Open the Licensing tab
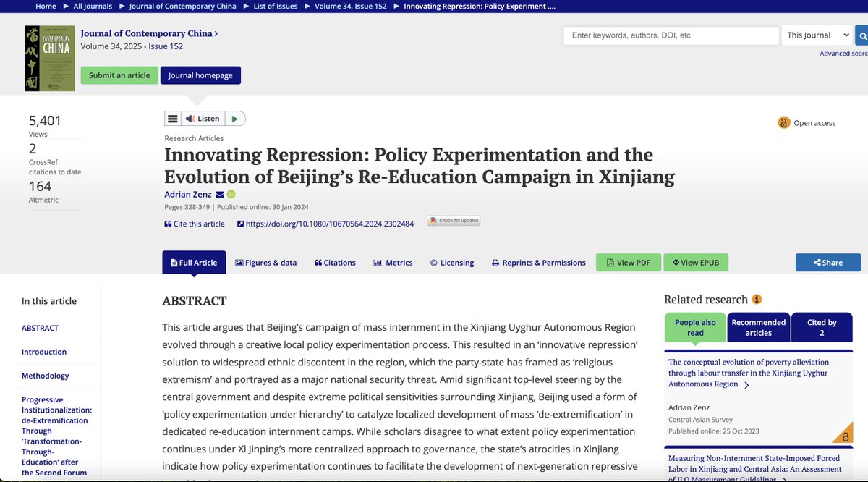Viewport: 868px width, 482px height. pyautogui.click(x=452, y=263)
